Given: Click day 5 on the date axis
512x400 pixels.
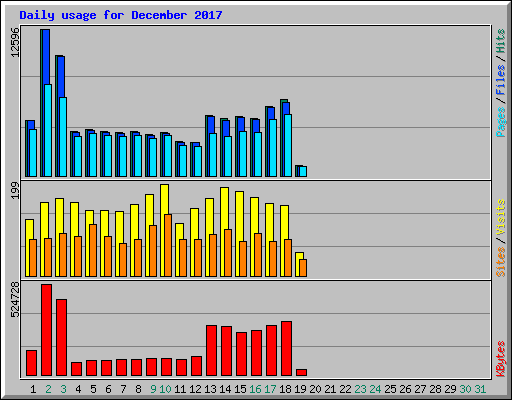Looking at the screenshot, I should (x=93, y=389).
